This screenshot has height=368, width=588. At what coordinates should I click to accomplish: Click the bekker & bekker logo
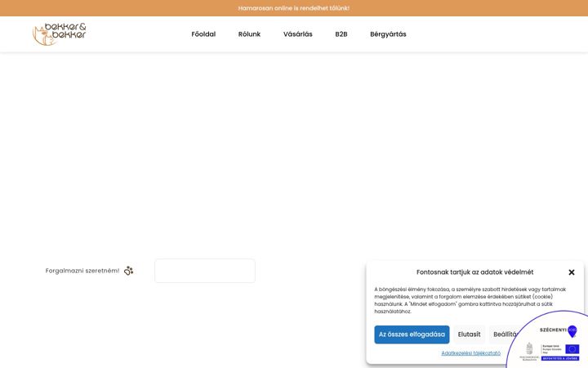pyautogui.click(x=60, y=34)
